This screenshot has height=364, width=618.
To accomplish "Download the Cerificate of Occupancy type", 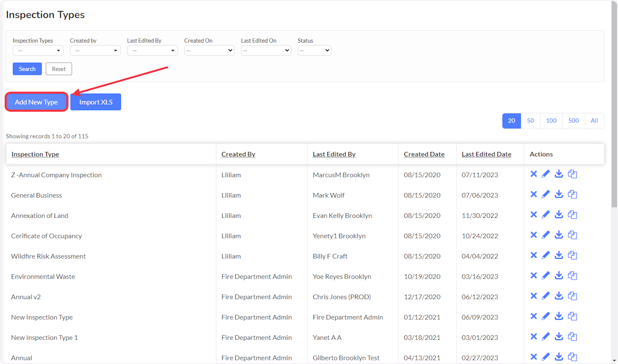I will pyautogui.click(x=559, y=235).
